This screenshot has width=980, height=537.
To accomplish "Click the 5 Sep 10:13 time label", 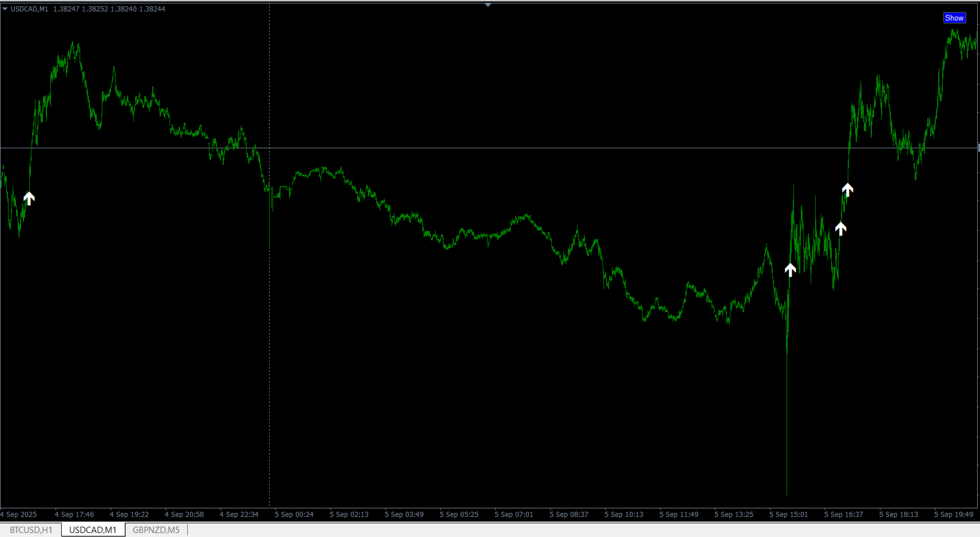I will tap(624, 515).
